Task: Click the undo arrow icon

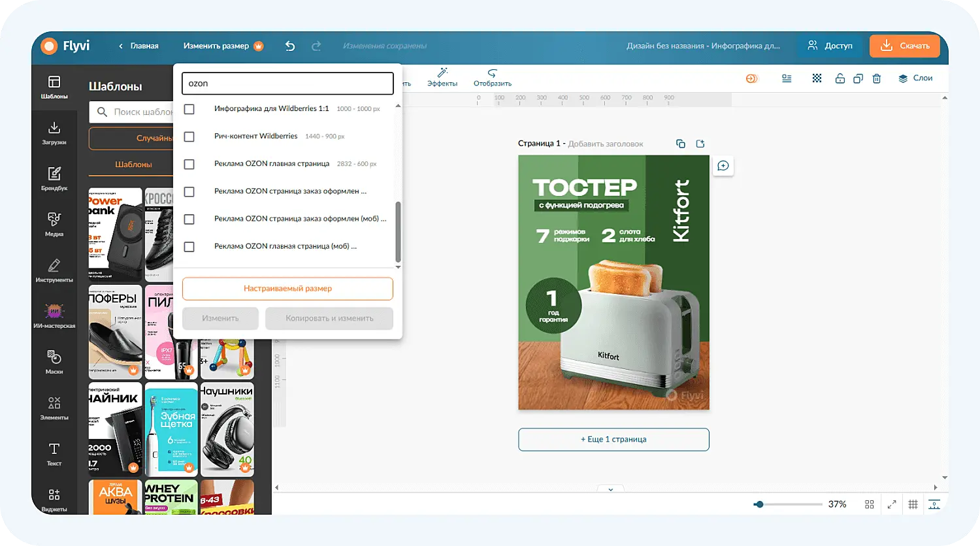Action: coord(290,46)
